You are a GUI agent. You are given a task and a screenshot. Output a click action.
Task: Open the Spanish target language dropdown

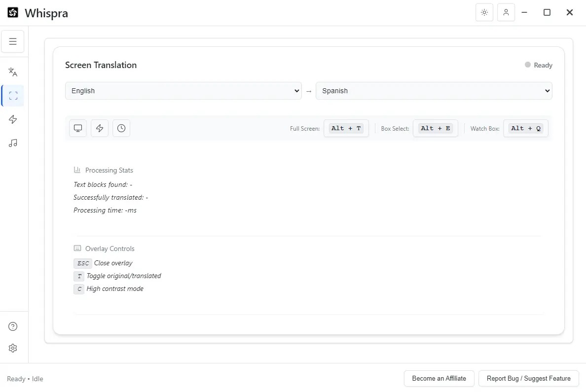click(434, 91)
